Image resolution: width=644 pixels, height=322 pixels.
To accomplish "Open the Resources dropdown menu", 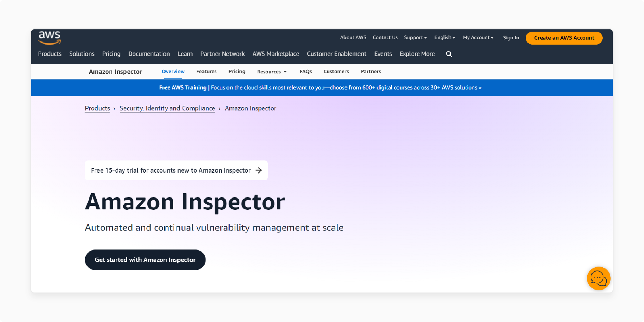I will [x=272, y=72].
